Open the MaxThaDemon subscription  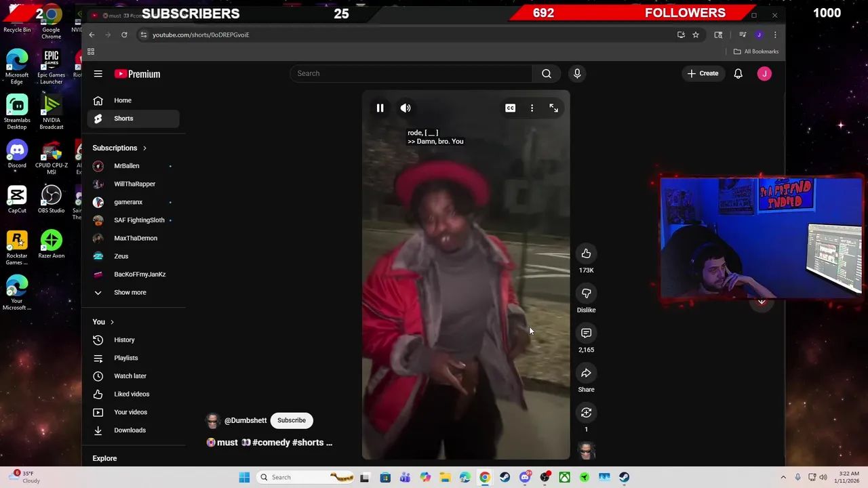pyautogui.click(x=133, y=238)
